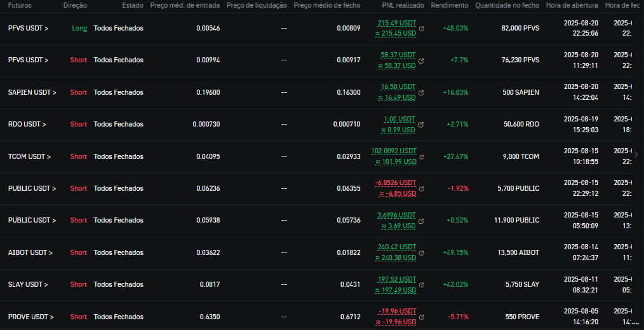Open the PROVE USDT futures pair
The image size is (644, 330).
(x=30, y=317)
